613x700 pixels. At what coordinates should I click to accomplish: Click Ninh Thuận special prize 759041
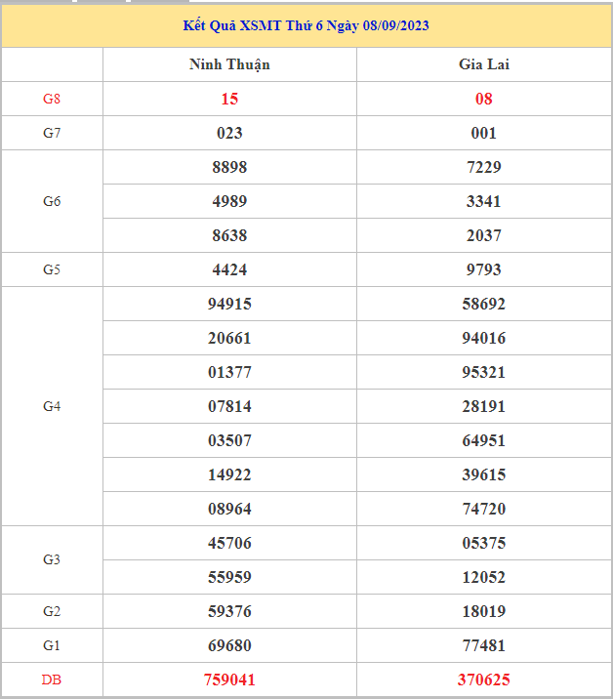229,679
